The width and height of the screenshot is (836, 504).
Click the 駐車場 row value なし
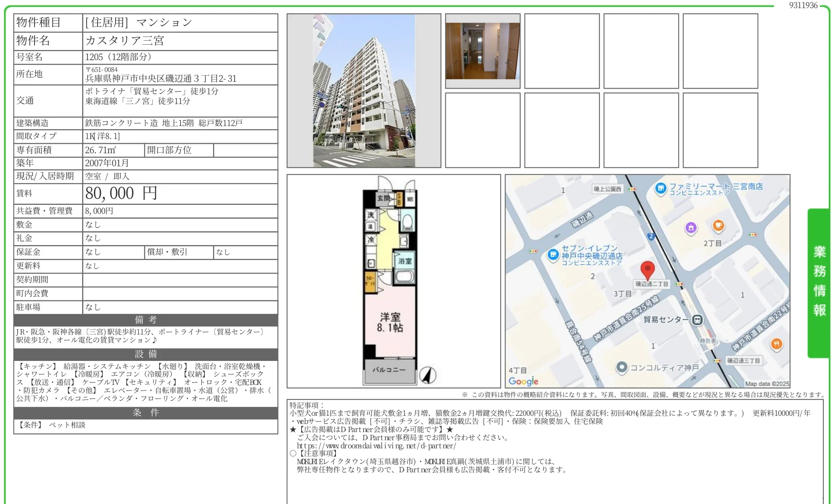pyautogui.click(x=93, y=307)
